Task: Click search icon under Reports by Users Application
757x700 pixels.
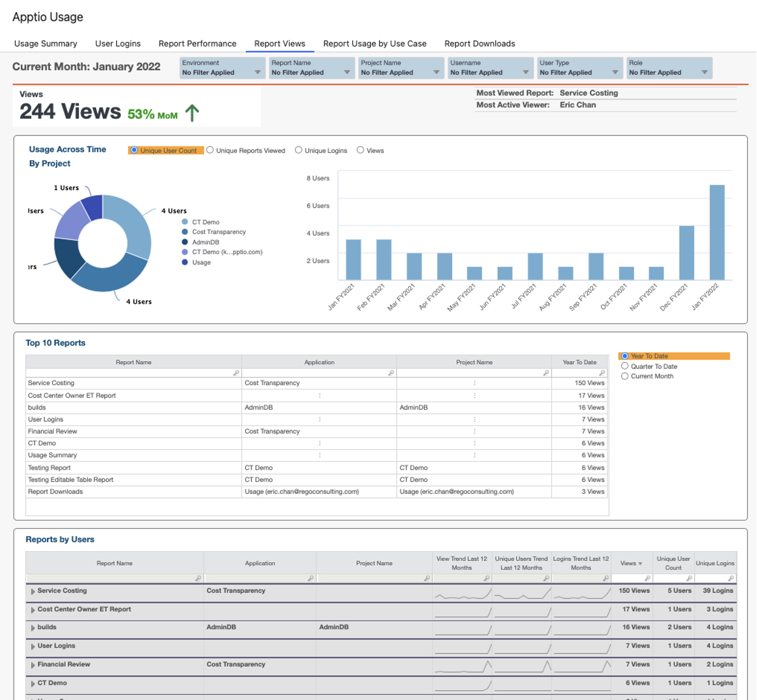Action: point(311,578)
